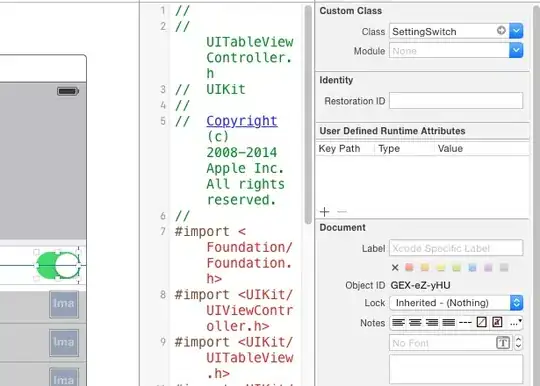
Task: Choose the blue label color swatch
Action: pos(472,268)
